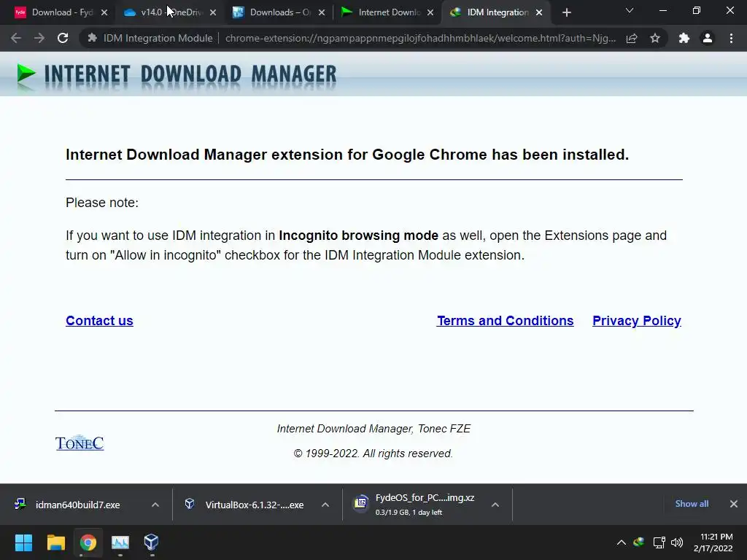Click the idman640build7.exe file icon
747x560 pixels.
tap(20, 504)
